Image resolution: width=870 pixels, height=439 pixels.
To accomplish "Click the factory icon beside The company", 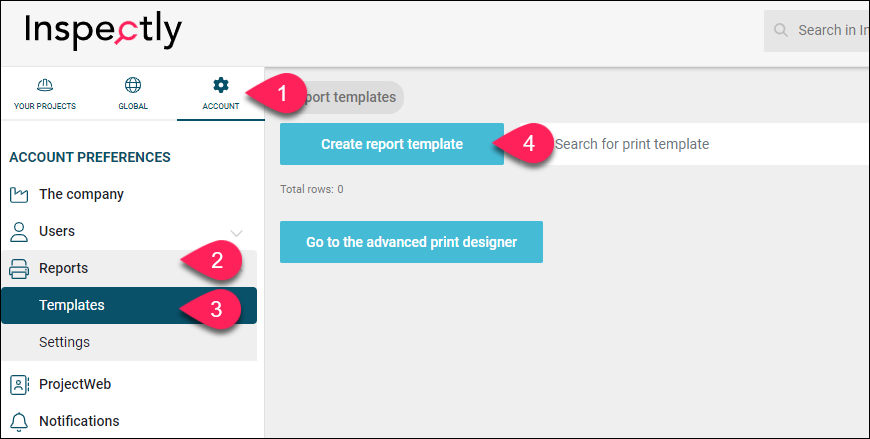I will 19,195.
